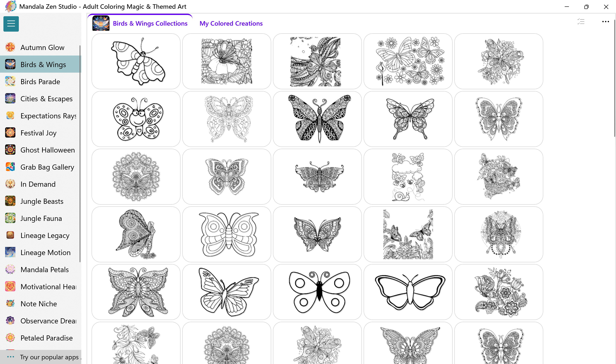Image resolution: width=616 pixels, height=364 pixels.
Task: Enable multi-select with the checklist icon
Action: [x=580, y=22]
